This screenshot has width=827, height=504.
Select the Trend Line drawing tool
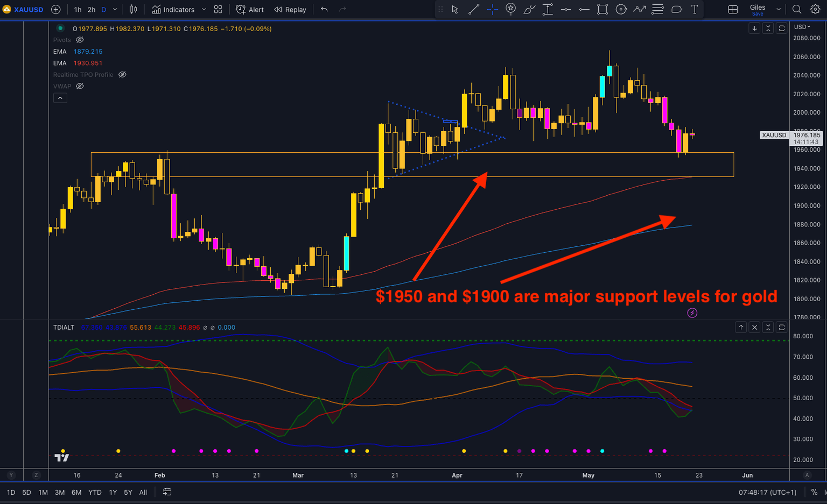[x=474, y=9]
